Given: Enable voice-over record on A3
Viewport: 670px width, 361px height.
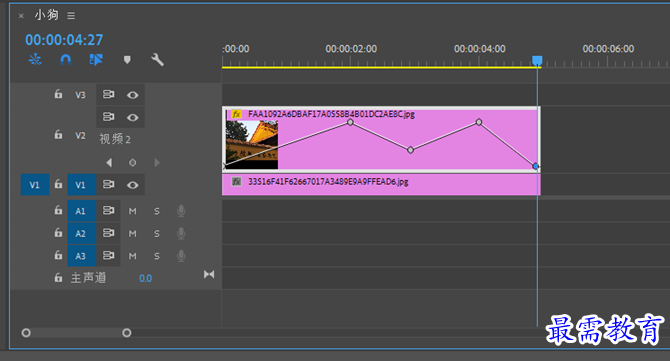Looking at the screenshot, I should pyautogui.click(x=181, y=255).
